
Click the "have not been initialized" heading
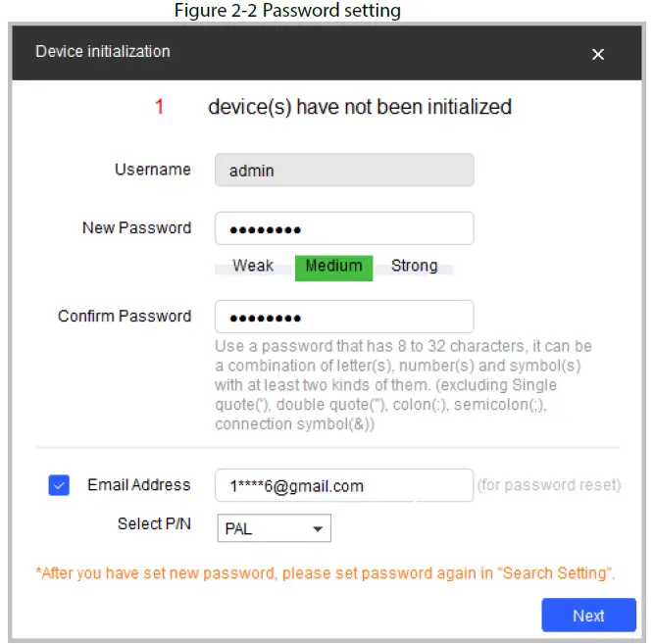(360, 107)
